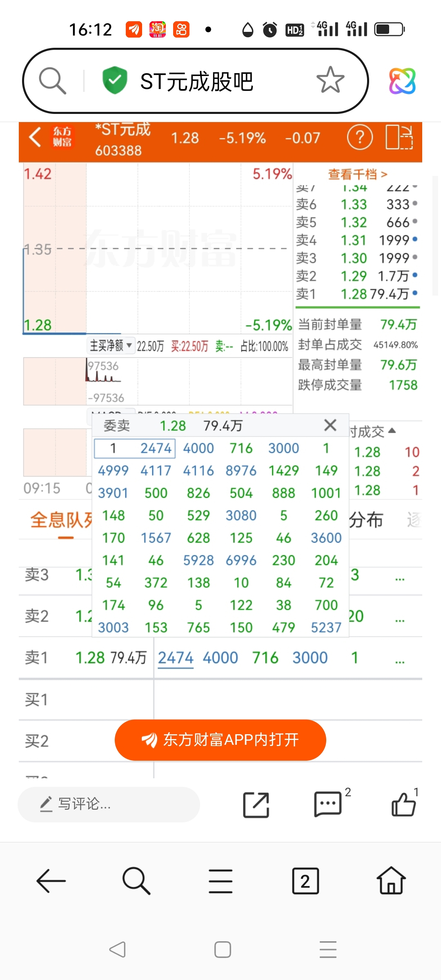Tap the 5928 order in the popup
This screenshot has height=980, width=441.
point(198,560)
